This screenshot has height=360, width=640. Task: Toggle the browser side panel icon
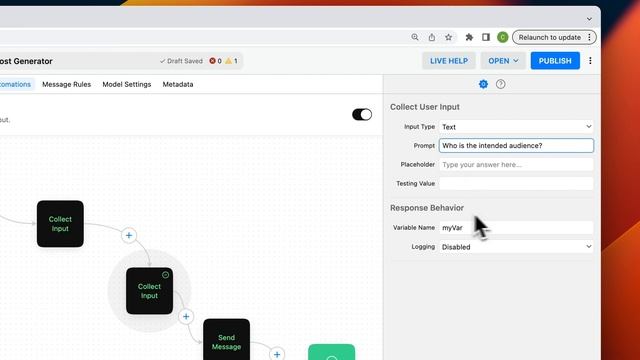[486, 37]
